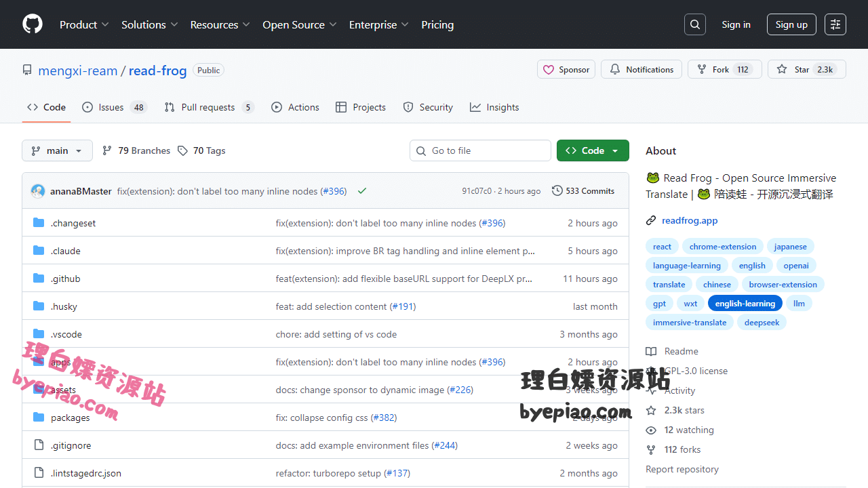
Task: Open the 12 watching link
Action: pos(689,430)
